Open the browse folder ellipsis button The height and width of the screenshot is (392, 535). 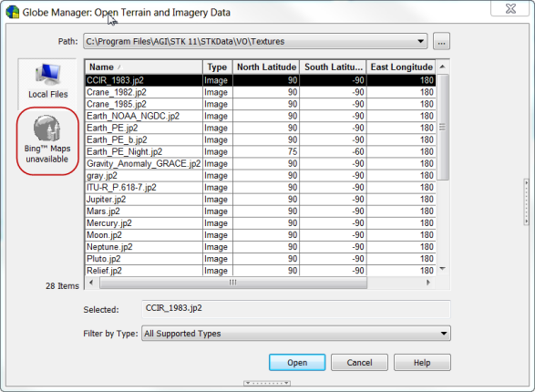tap(441, 41)
